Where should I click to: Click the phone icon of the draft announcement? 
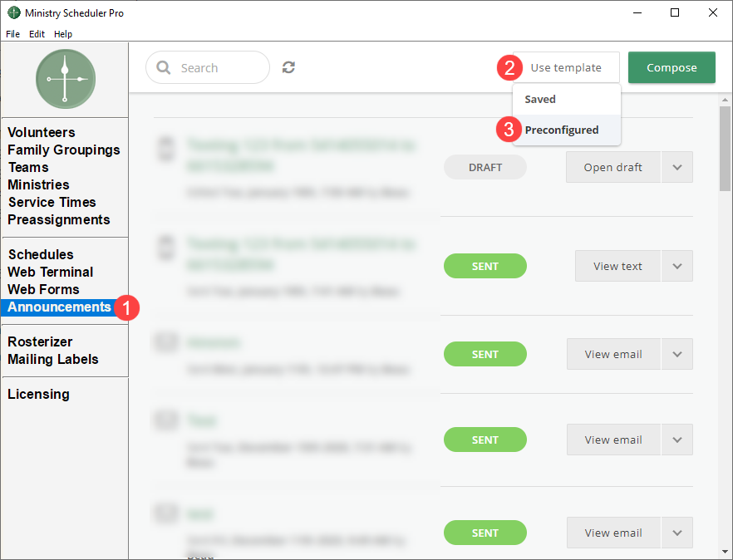165,150
